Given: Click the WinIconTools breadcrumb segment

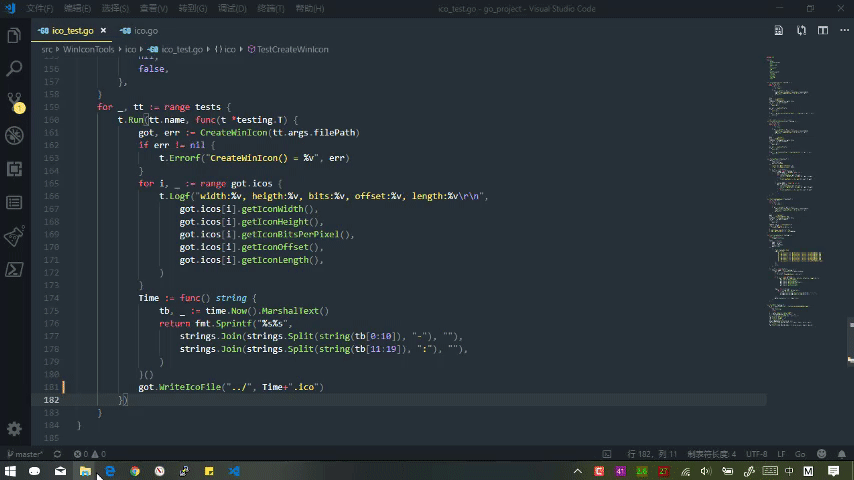Looking at the screenshot, I should coord(88,50).
